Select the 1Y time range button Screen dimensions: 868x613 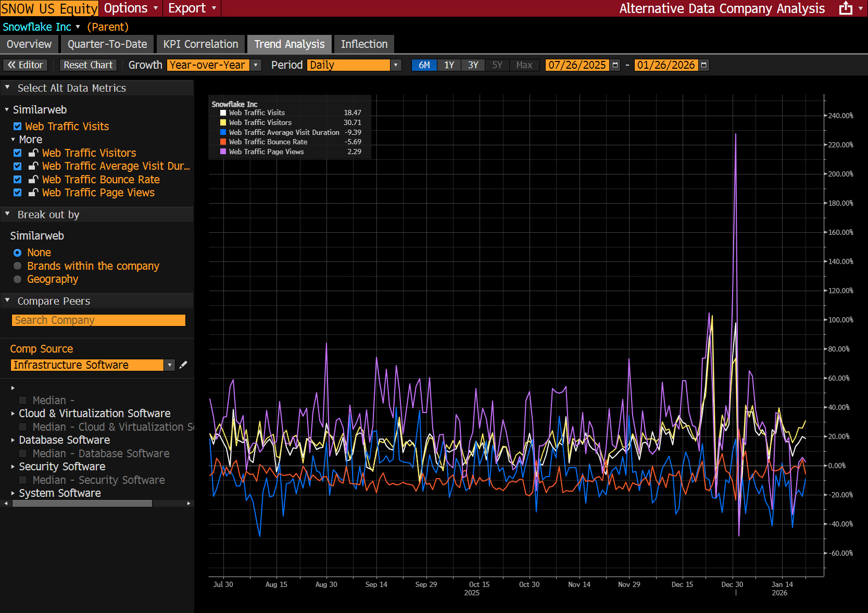coord(449,65)
